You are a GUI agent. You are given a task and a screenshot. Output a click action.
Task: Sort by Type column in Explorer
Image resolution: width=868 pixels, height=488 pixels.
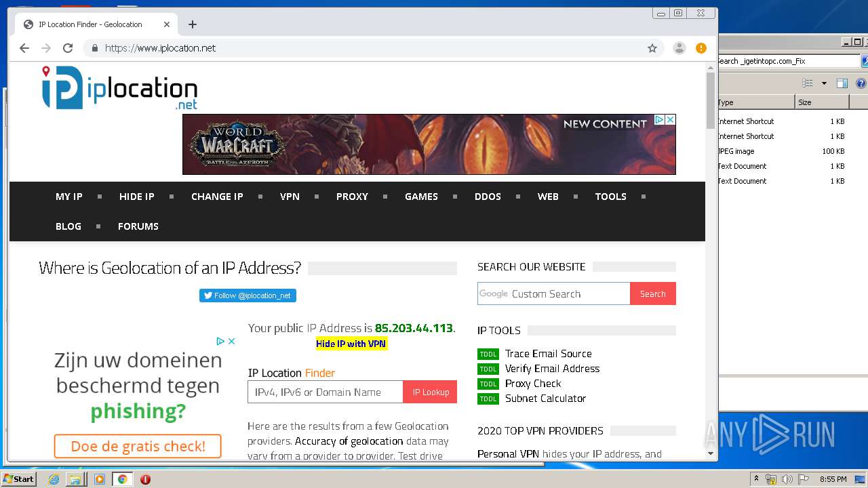click(755, 102)
